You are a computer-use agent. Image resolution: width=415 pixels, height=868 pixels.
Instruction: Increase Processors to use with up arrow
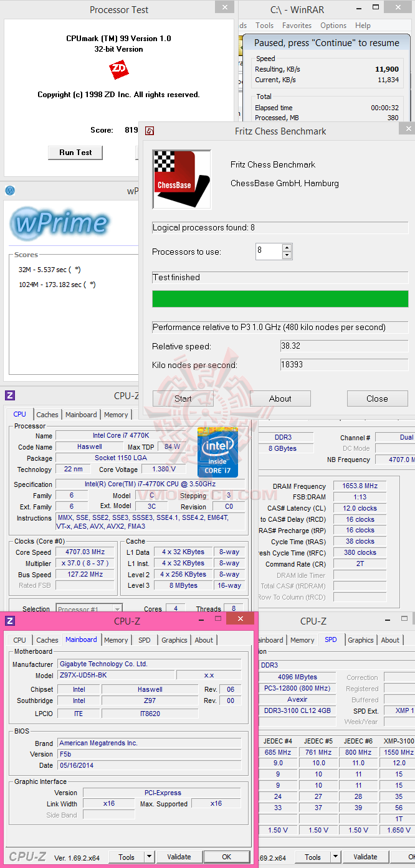287,248
